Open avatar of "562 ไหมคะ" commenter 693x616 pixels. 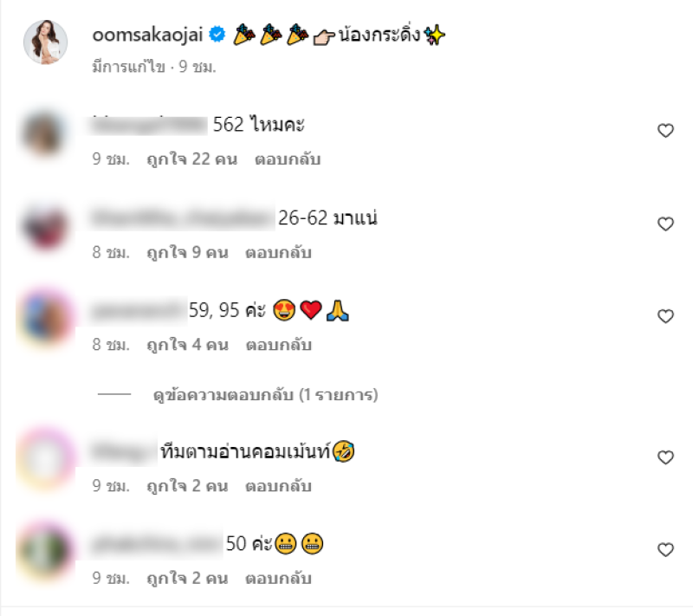tap(43, 133)
